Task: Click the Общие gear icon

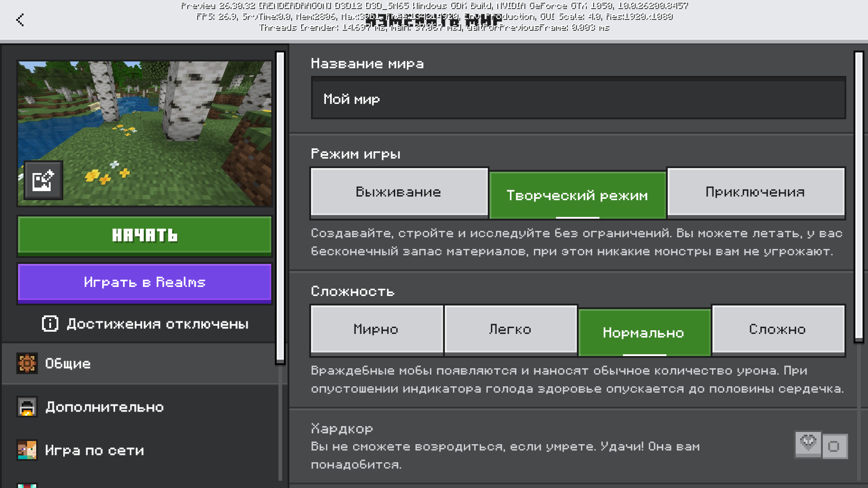Action: tap(27, 363)
